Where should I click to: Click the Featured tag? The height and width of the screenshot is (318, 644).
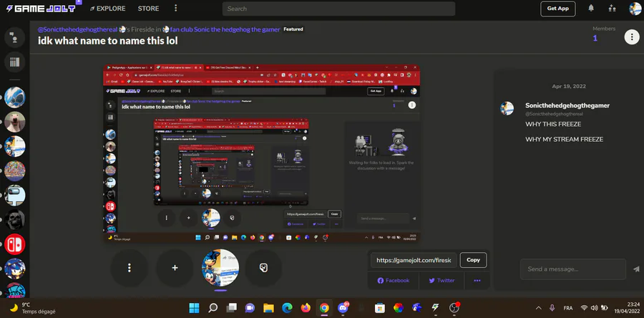293,29
